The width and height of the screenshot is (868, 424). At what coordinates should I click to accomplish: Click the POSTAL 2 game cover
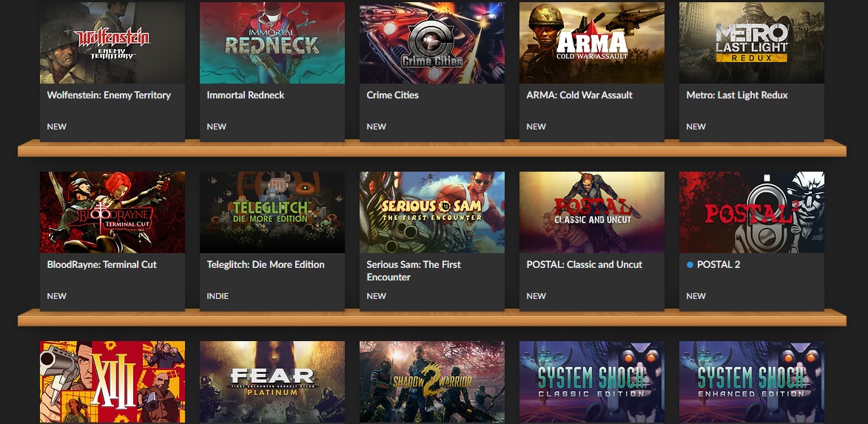(752, 212)
